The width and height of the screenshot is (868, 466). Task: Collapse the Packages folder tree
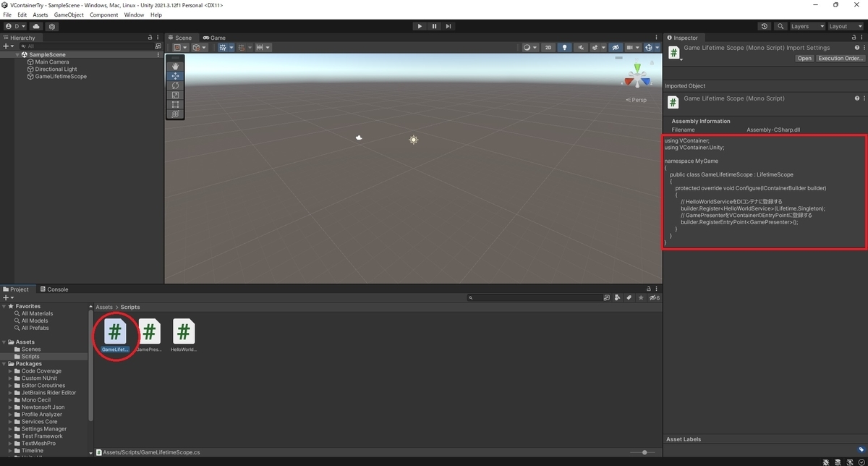pos(4,364)
